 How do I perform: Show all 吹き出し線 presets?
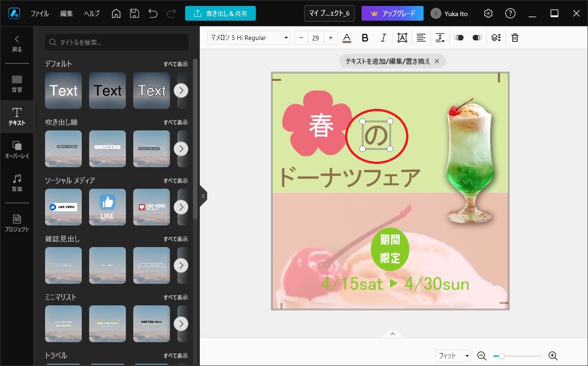[175, 123]
